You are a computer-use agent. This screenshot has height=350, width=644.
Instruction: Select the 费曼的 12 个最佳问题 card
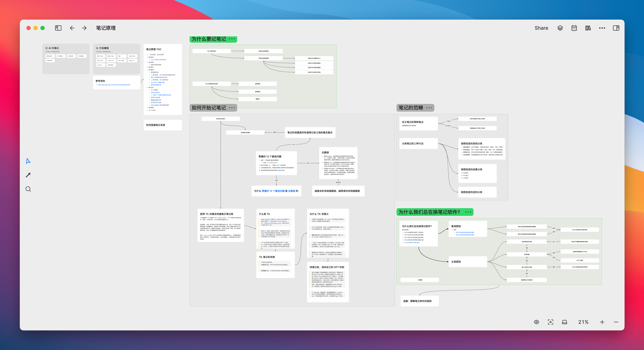[x=276, y=163]
